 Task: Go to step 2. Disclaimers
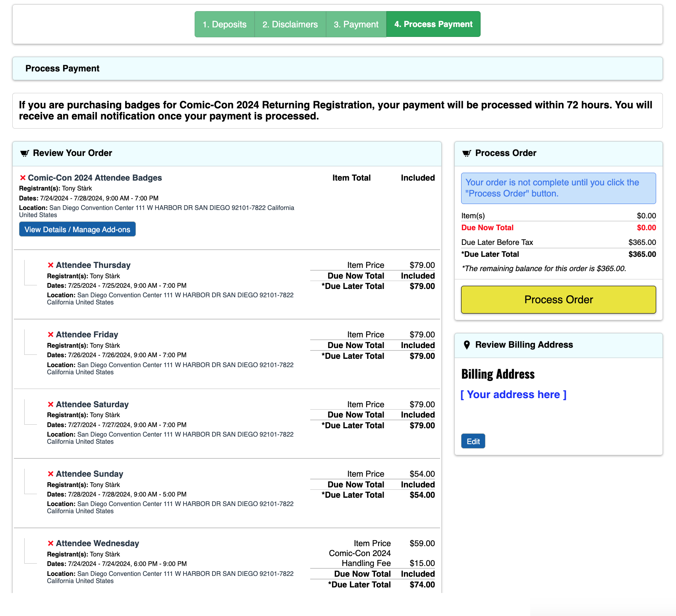[x=290, y=24]
